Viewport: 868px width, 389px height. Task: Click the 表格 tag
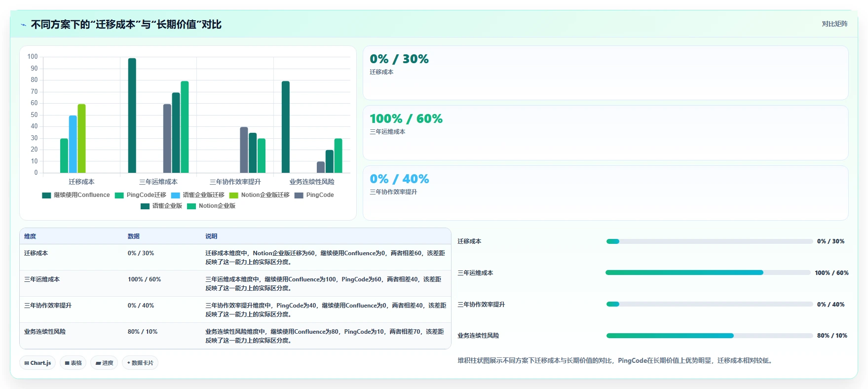pos(73,363)
